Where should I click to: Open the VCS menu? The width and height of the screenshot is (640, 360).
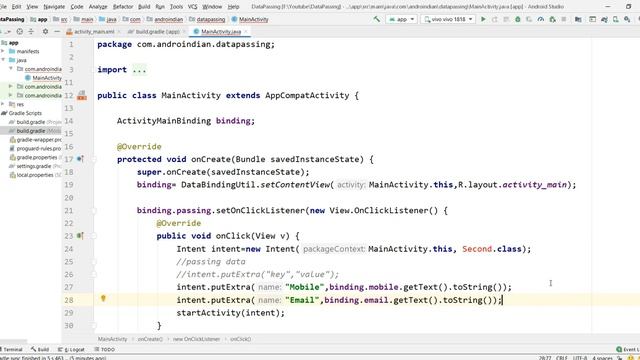coord(192,7)
